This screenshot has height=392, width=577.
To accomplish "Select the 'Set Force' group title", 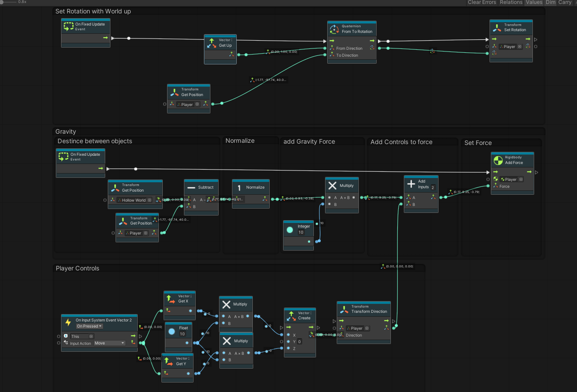I will (x=478, y=143).
